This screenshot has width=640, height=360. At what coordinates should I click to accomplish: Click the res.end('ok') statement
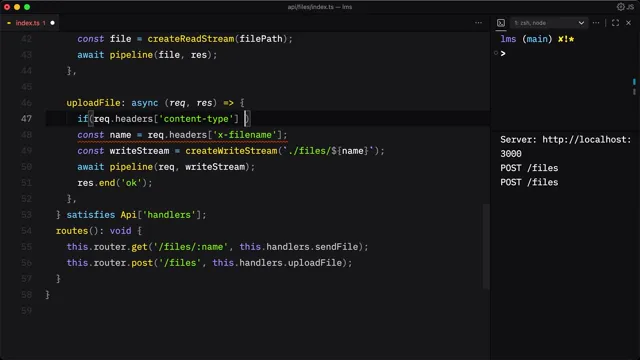115,183
